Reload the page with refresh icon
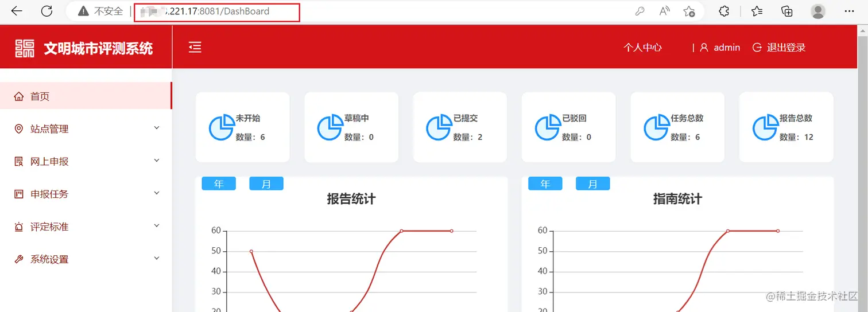868x312 pixels. click(47, 11)
